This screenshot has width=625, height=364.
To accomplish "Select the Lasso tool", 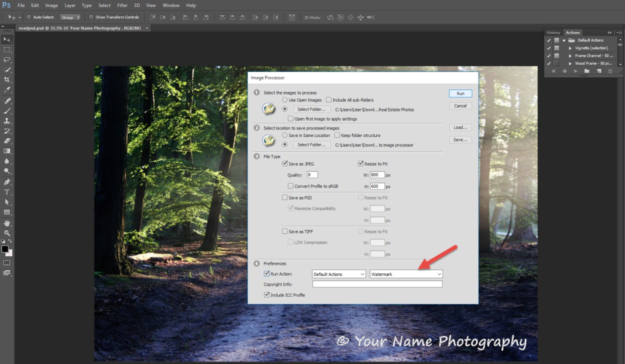I will pyautogui.click(x=7, y=59).
